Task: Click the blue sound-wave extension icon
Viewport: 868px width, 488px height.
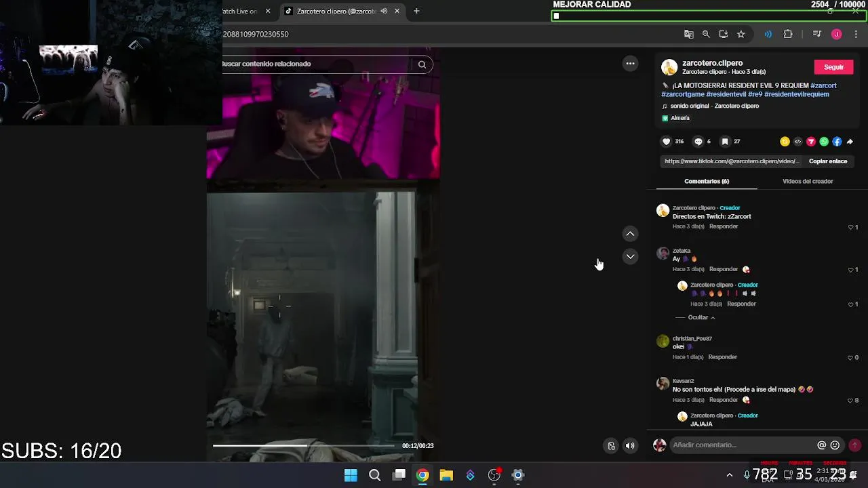Action: point(768,34)
